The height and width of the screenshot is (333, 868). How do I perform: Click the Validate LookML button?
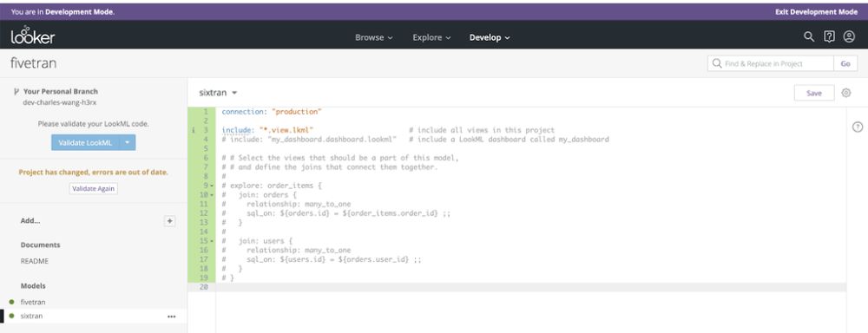click(85, 142)
